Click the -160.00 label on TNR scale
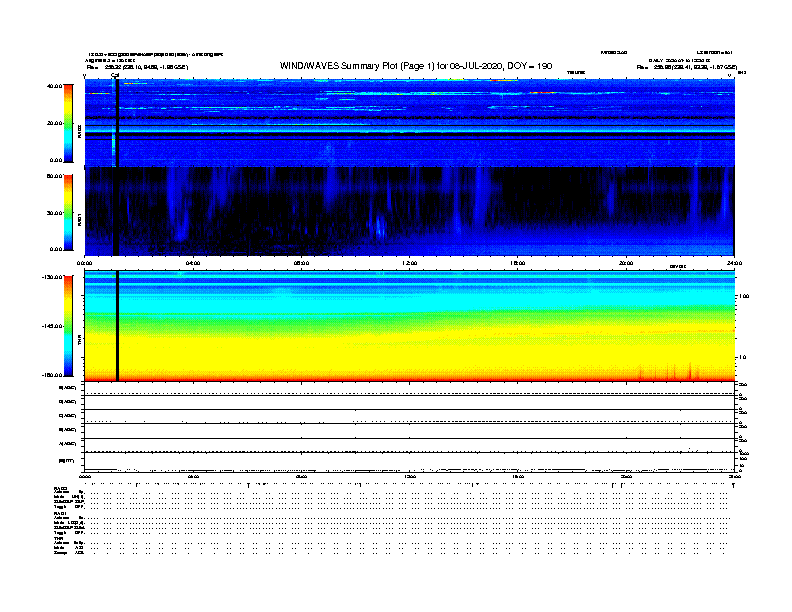 pyautogui.click(x=53, y=375)
